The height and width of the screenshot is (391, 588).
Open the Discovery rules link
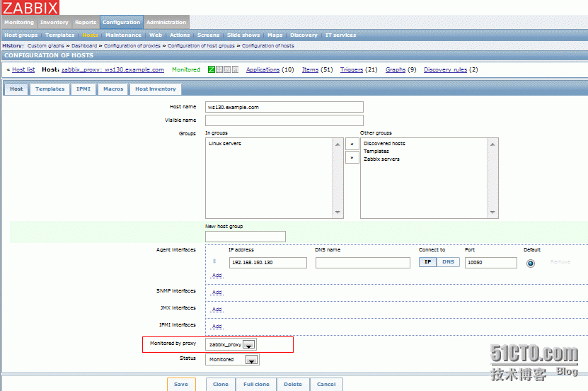click(x=446, y=69)
